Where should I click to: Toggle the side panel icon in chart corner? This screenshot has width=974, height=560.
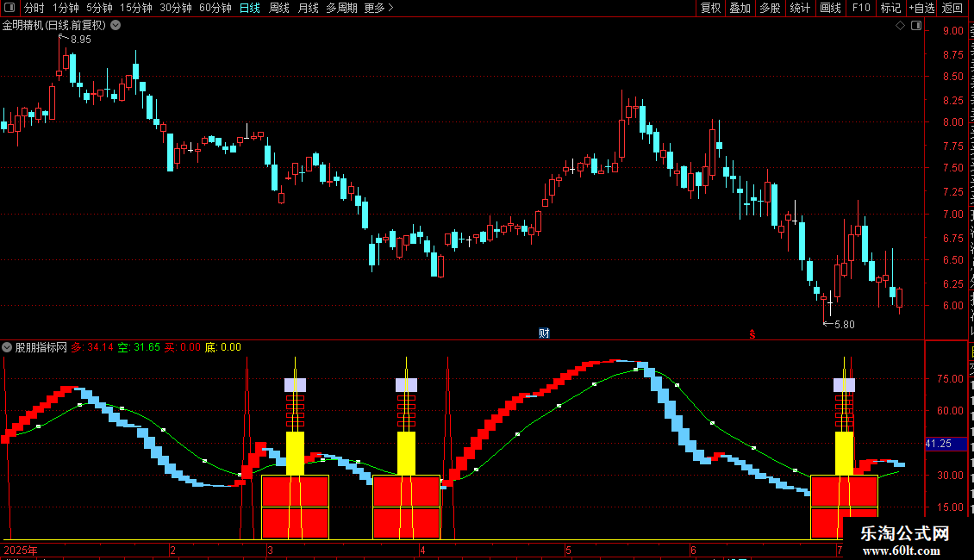pos(916,26)
